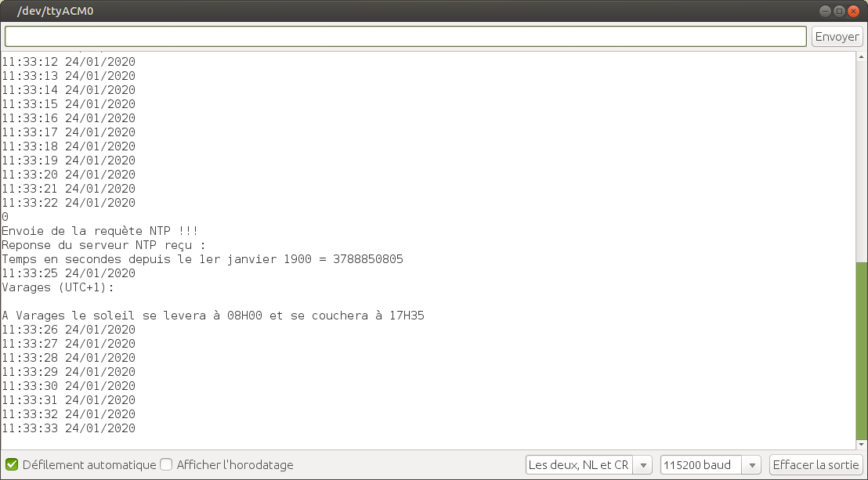Click the serial message input field

tap(405, 37)
